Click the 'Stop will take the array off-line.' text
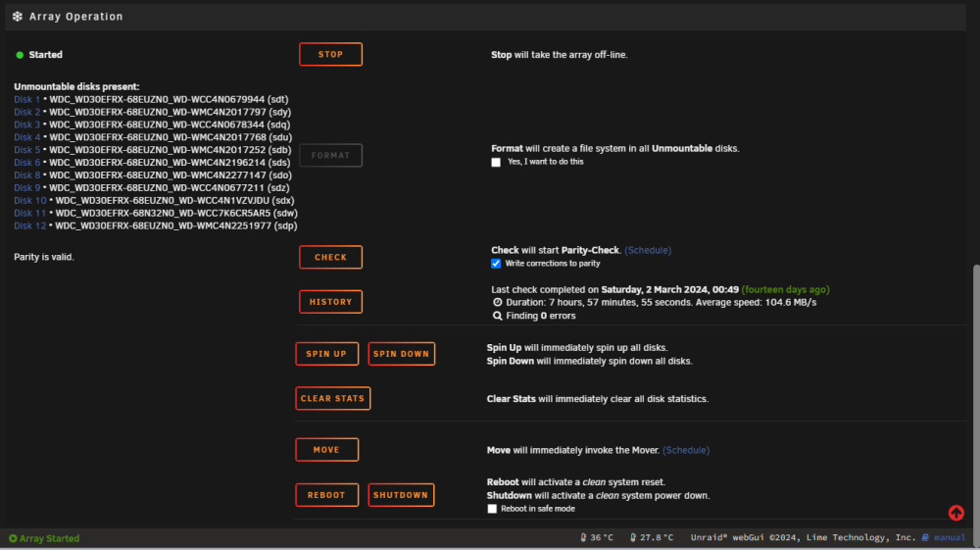 pyautogui.click(x=560, y=55)
